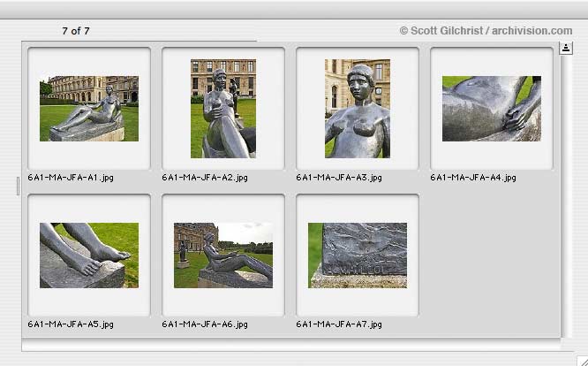Click the window resize grip corner

(x=581, y=360)
